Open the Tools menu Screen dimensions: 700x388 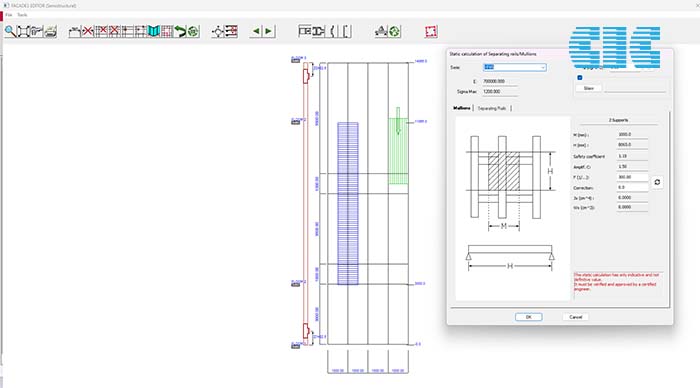click(22, 15)
